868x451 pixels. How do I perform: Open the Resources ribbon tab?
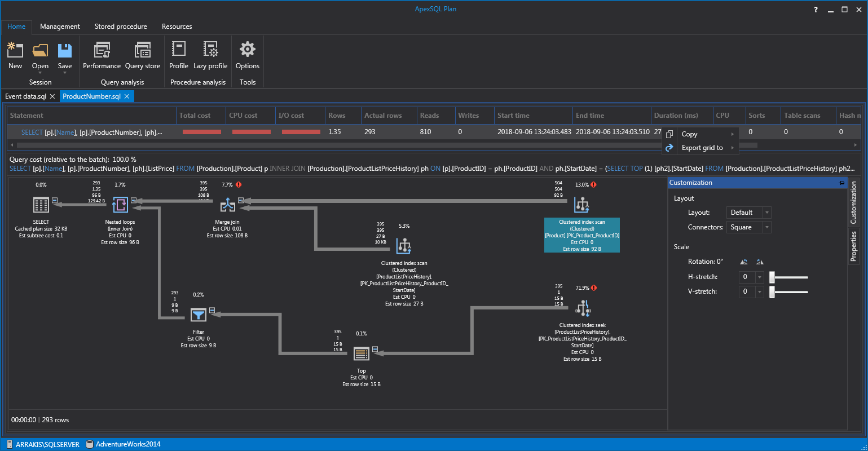tap(177, 26)
